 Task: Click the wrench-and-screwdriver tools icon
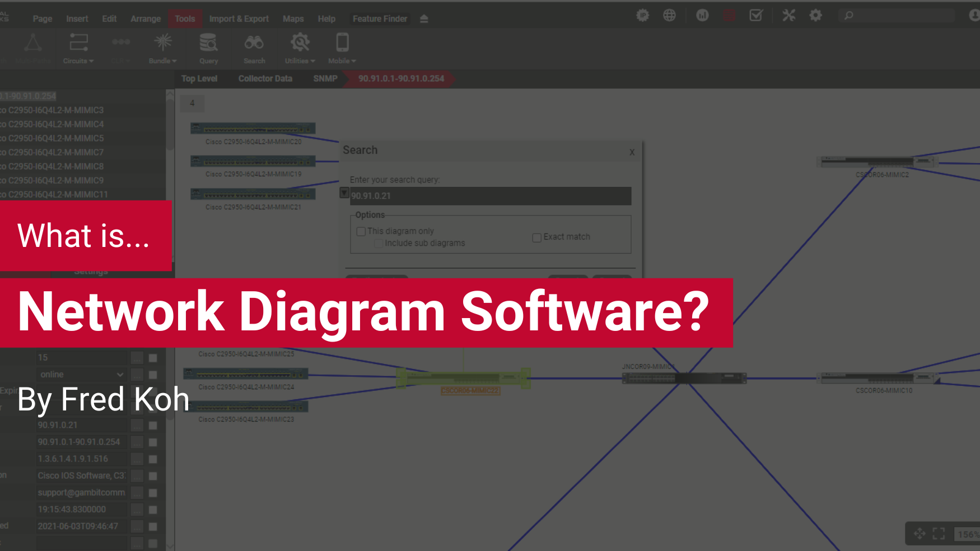[x=789, y=15]
